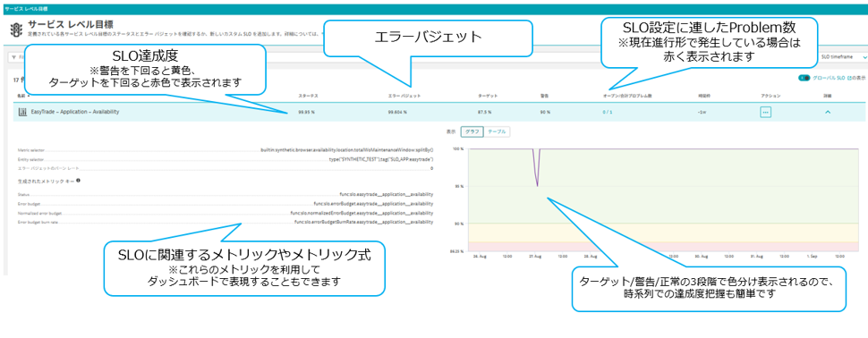This screenshot has width=868, height=338.
Task: Switch to the グラフ view tab
Action: point(472,131)
